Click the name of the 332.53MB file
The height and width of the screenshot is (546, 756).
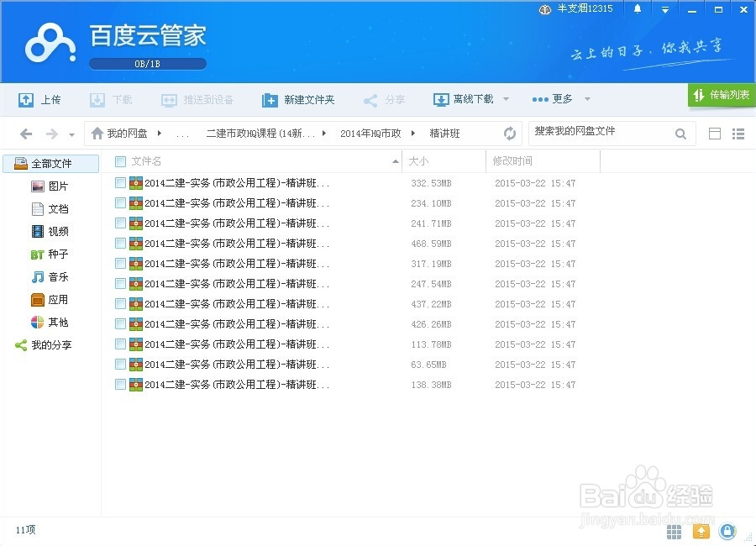[237, 183]
